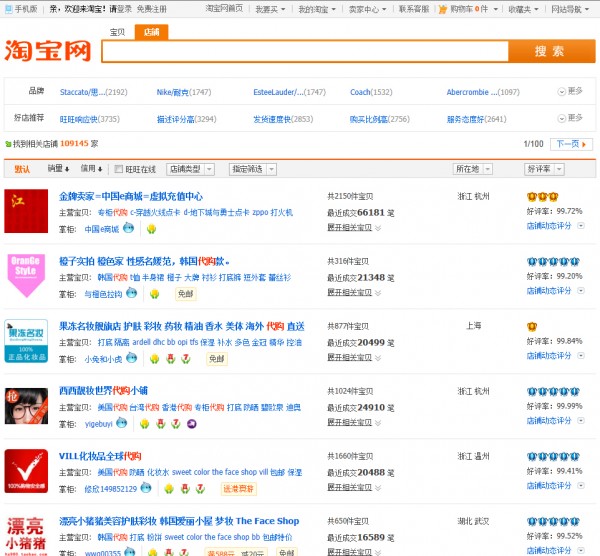Viewport: 600px width, 556px height.
Task: Click Wangwang chat icon beside yigebuyi
Action: pyautogui.click(x=122, y=423)
